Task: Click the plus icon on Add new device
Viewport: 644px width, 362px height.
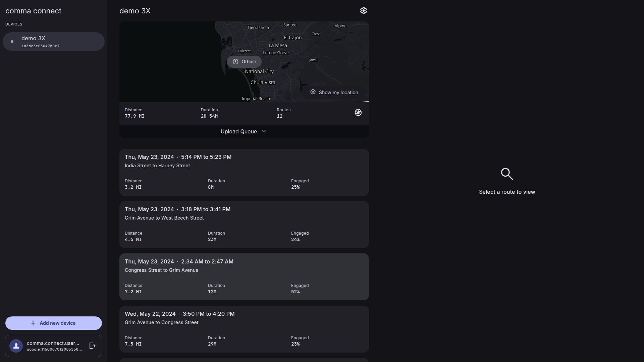Action: pyautogui.click(x=33, y=323)
